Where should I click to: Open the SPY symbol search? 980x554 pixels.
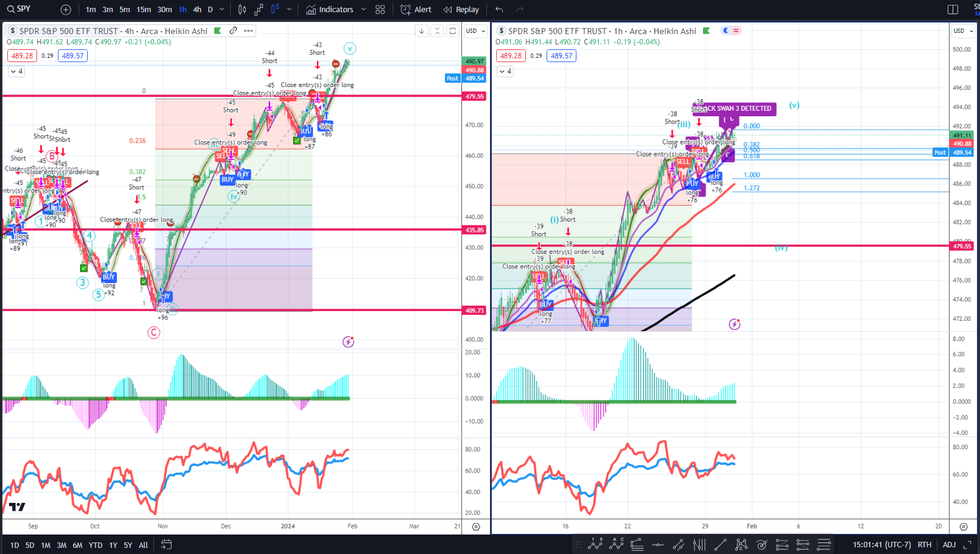(x=19, y=9)
